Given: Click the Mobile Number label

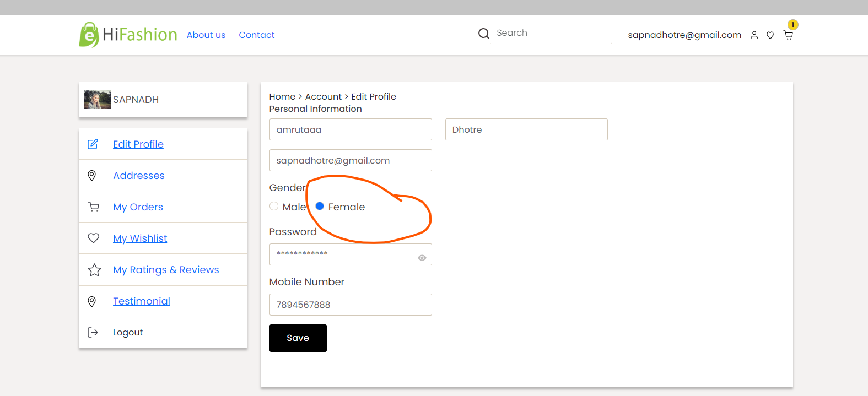Looking at the screenshot, I should (x=307, y=282).
